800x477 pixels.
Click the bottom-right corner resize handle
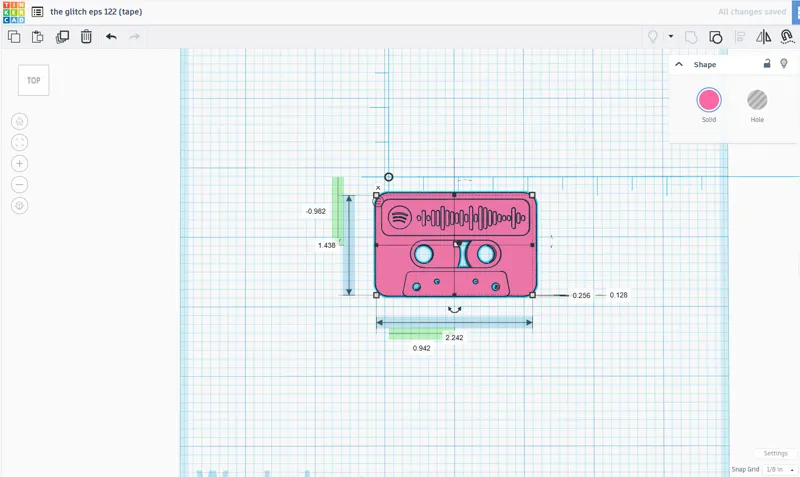coord(533,295)
